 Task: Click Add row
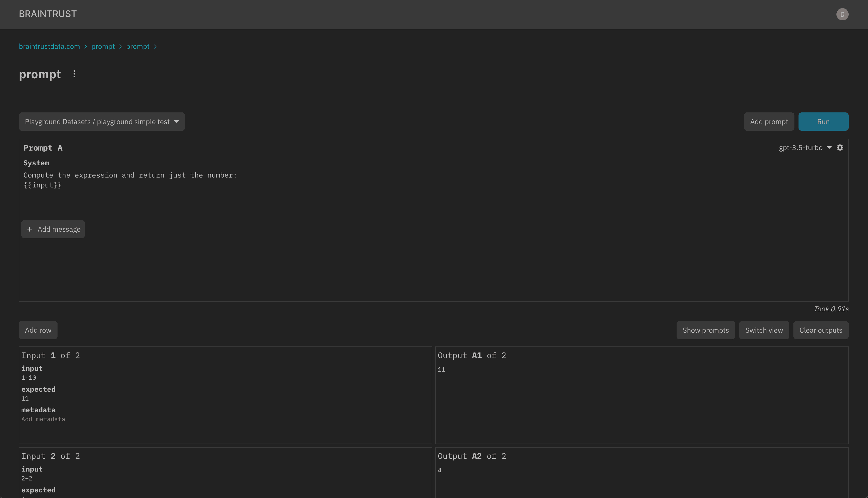(x=38, y=330)
